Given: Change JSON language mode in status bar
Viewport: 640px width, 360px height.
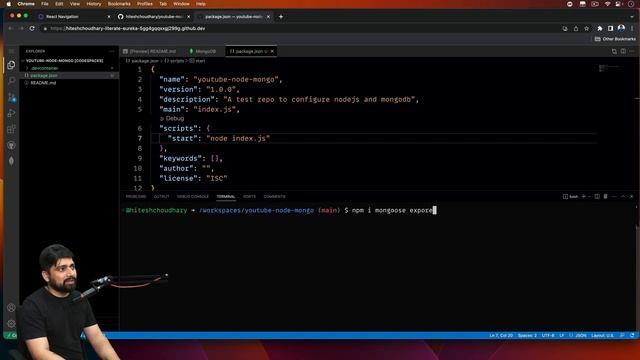Looking at the screenshot, I should [x=580, y=336].
